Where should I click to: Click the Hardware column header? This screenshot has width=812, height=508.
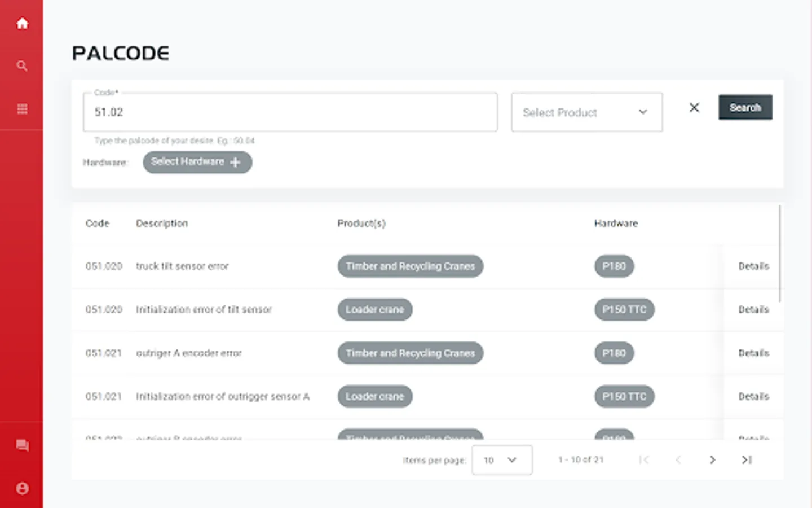pos(616,224)
